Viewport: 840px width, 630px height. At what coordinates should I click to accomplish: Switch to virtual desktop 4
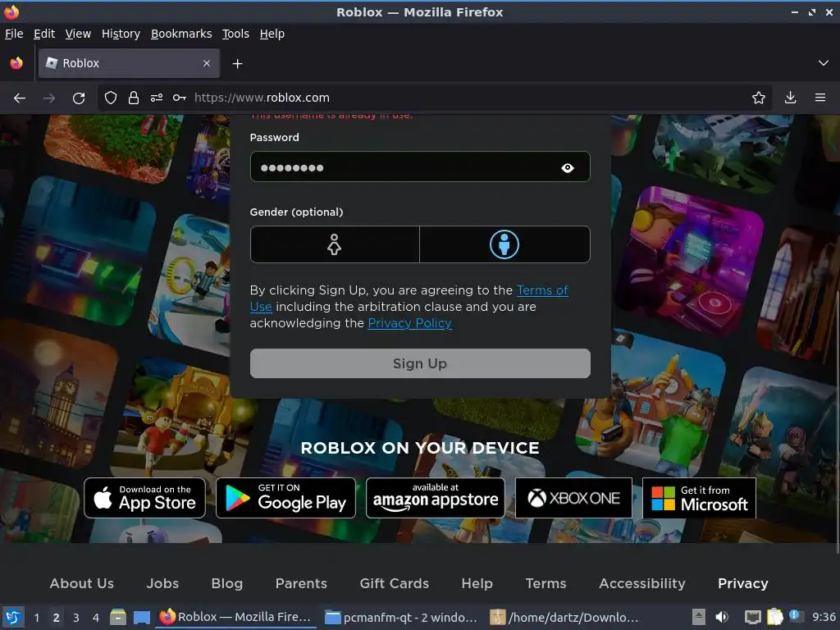click(x=96, y=617)
